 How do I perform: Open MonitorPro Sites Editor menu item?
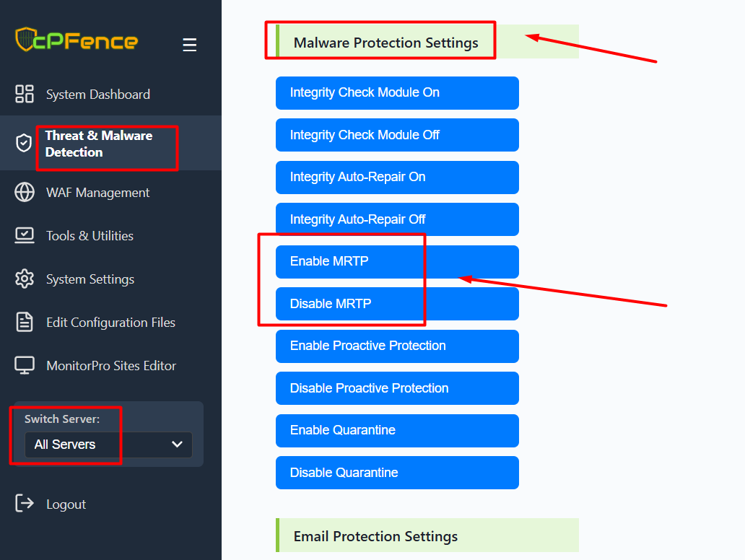pyautogui.click(x=110, y=366)
